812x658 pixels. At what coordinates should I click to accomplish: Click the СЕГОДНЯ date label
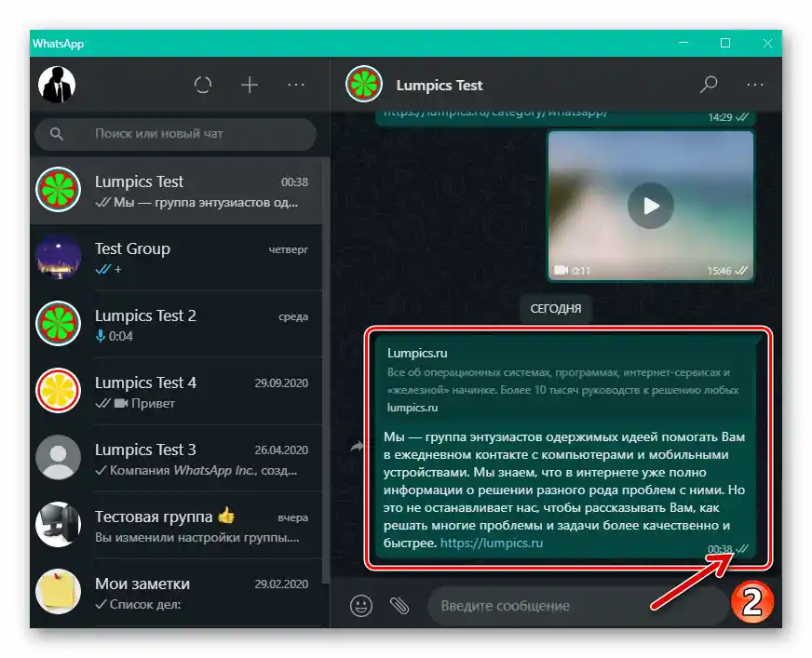pyautogui.click(x=556, y=309)
